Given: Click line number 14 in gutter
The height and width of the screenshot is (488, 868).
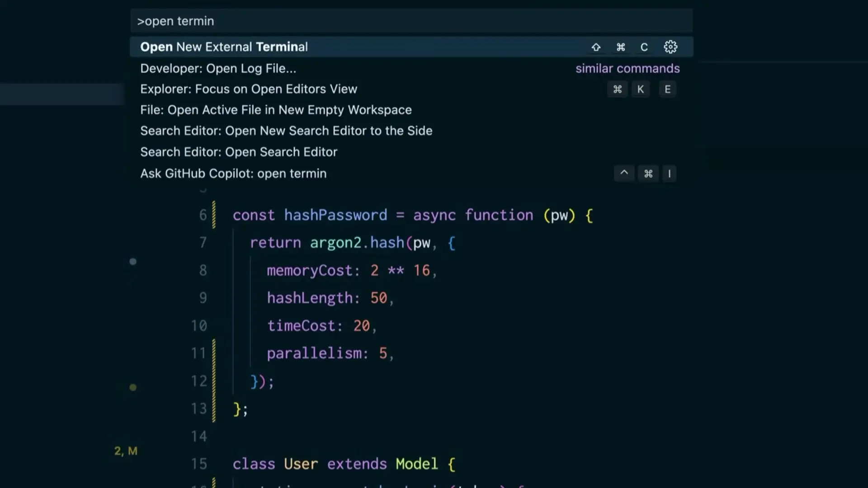Looking at the screenshot, I should (199, 436).
